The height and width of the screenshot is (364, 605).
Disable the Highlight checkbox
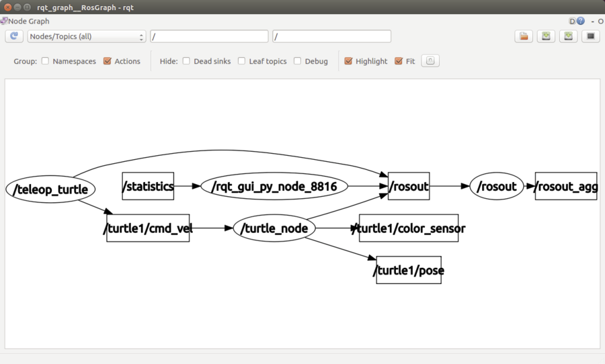348,61
